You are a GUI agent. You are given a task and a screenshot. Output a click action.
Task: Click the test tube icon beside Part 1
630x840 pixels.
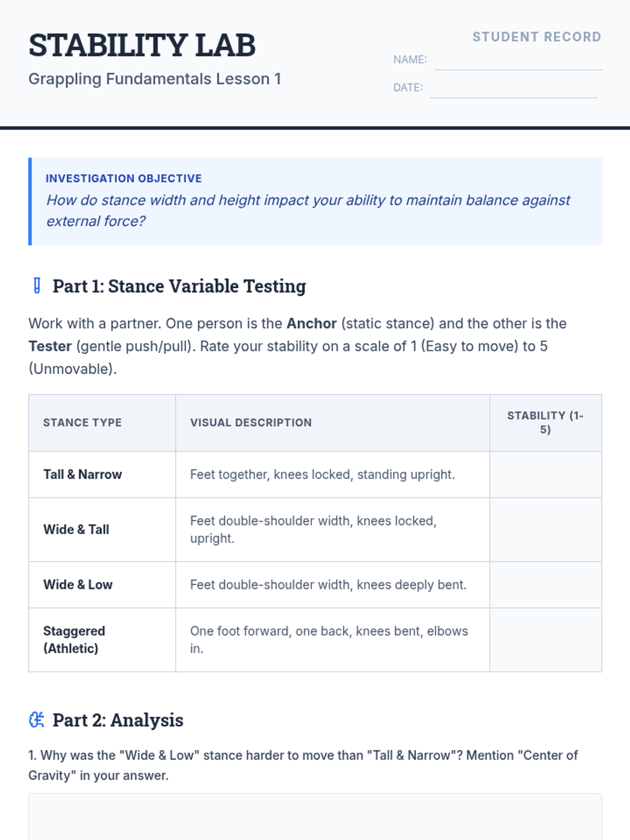click(x=37, y=286)
